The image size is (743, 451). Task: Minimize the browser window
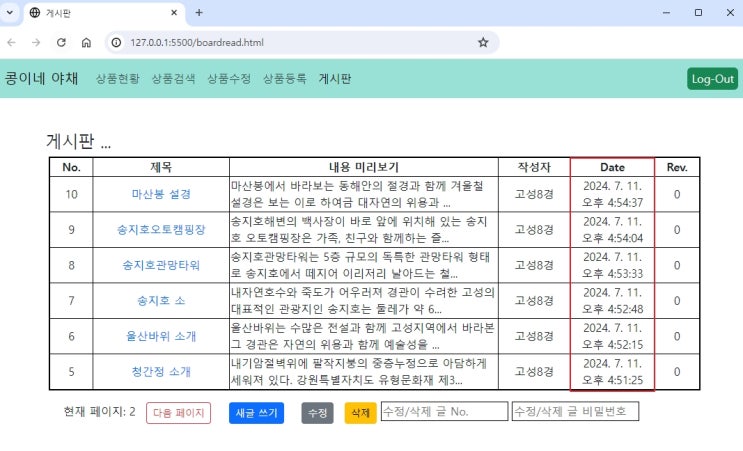click(x=666, y=13)
